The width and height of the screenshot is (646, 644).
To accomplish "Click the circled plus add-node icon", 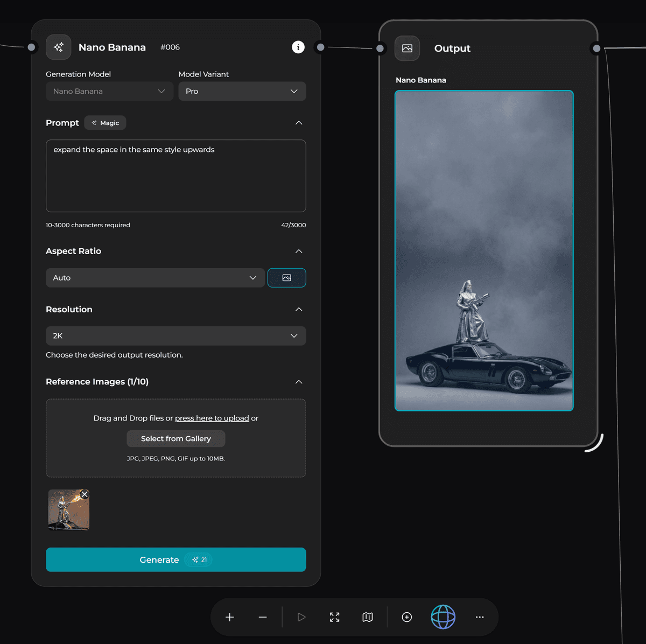I will pyautogui.click(x=407, y=617).
